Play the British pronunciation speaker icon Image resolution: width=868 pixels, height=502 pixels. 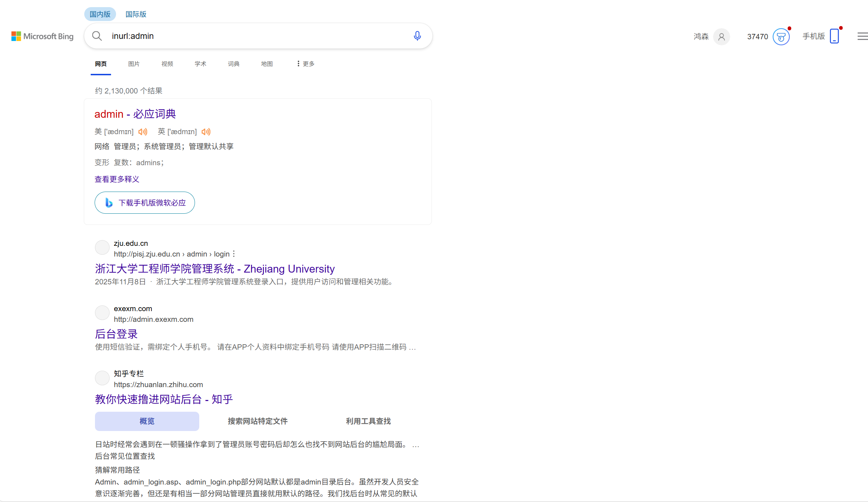[206, 132]
